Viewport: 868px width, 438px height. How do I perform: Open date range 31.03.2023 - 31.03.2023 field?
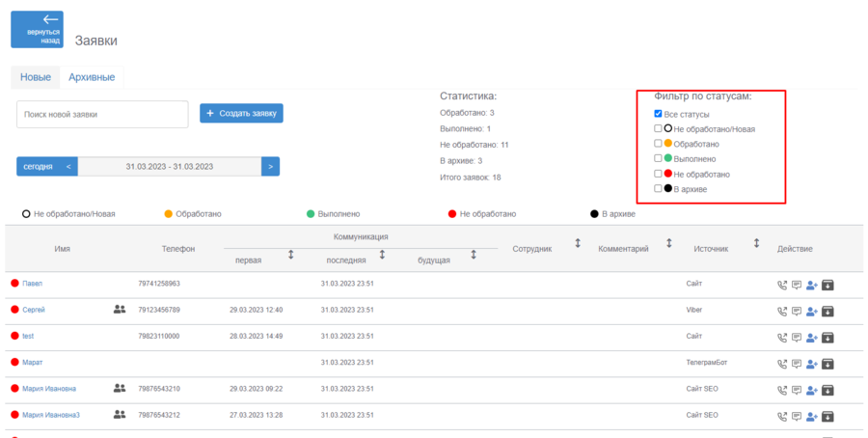click(x=170, y=167)
